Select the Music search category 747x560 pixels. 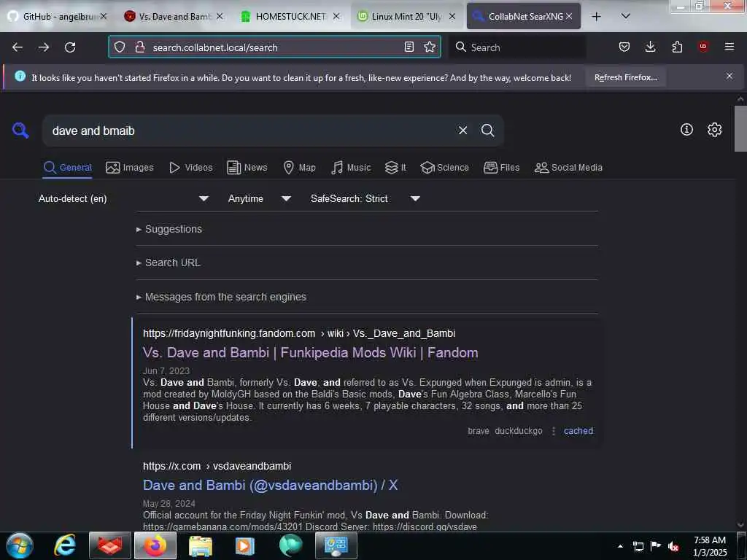point(351,168)
